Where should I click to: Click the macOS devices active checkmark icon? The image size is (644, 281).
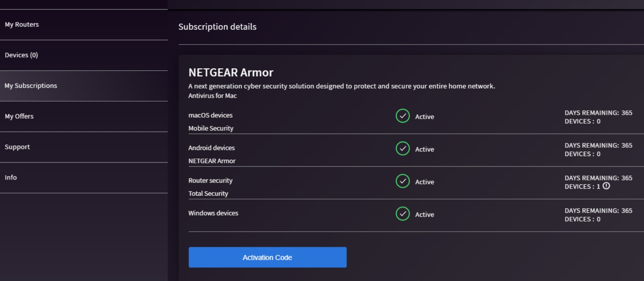click(x=403, y=116)
